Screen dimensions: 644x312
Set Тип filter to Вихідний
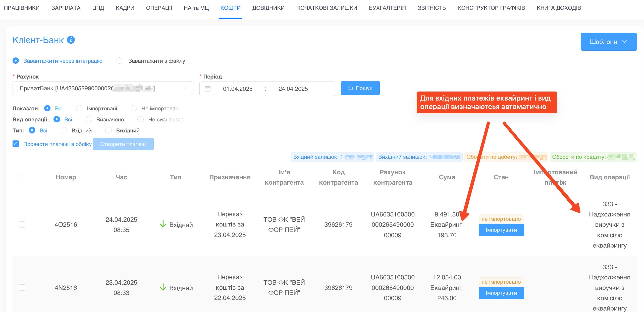108,130
